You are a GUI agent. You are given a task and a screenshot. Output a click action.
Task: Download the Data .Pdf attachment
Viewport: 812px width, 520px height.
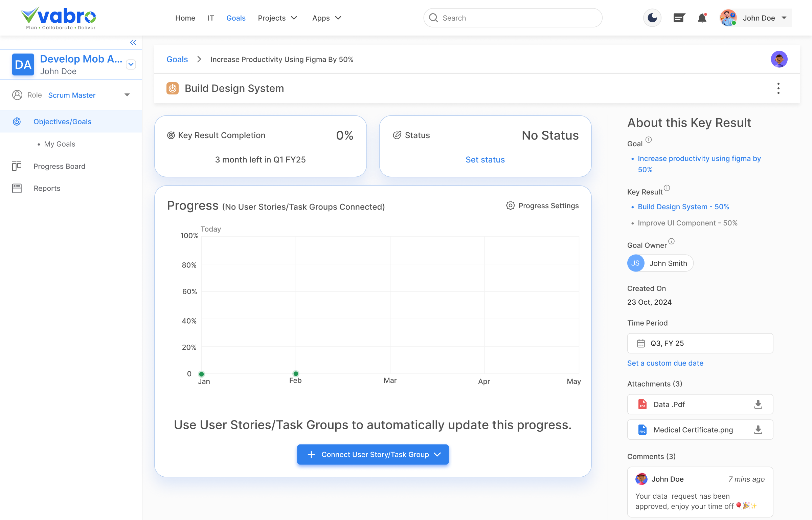click(x=758, y=404)
